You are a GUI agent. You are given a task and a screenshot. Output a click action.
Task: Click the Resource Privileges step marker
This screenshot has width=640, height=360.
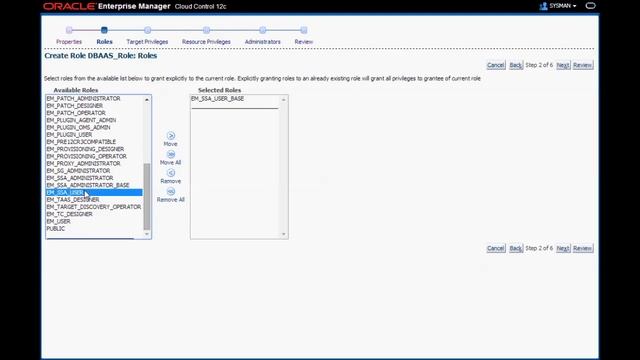pos(206,30)
